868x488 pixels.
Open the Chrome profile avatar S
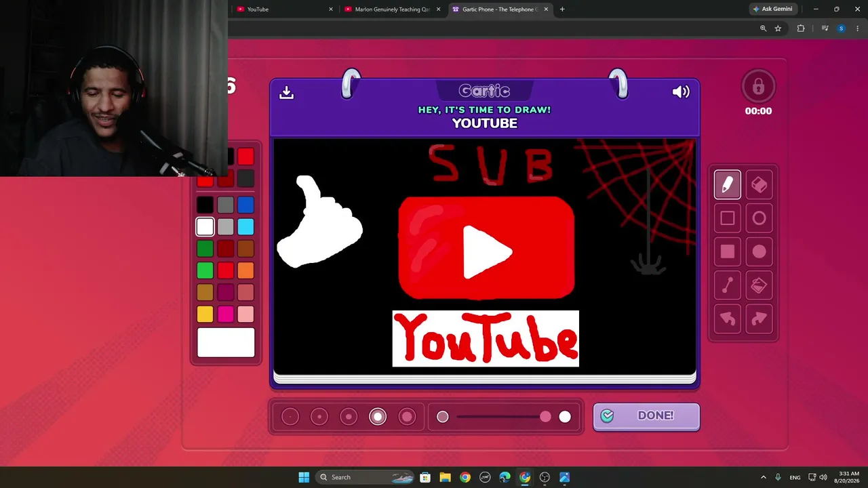[x=842, y=28]
